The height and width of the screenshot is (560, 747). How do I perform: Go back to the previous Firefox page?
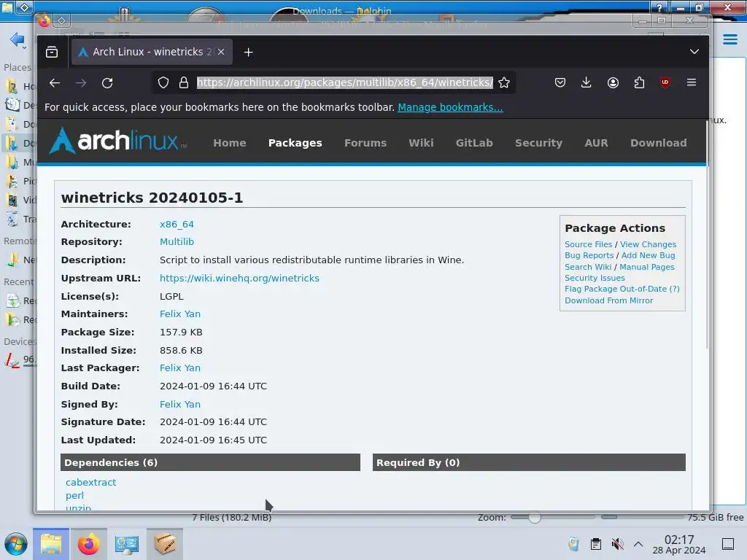tap(55, 83)
